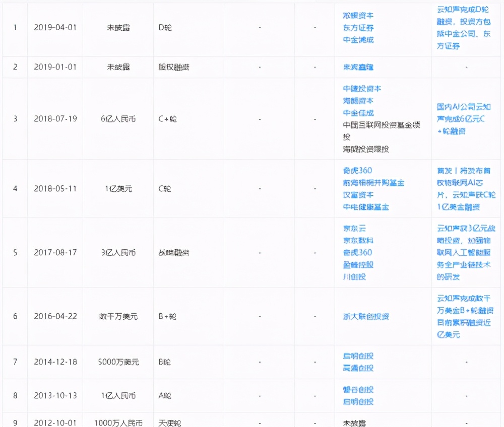The width and height of the screenshot is (504, 427).
Task: Select the date 2019-04-01
Action: pyautogui.click(x=55, y=28)
